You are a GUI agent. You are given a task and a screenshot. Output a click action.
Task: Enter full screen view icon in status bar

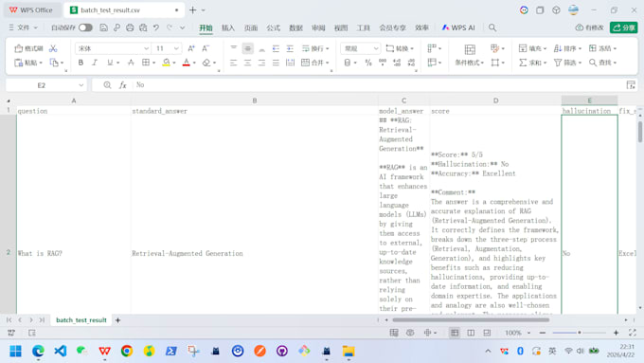point(632,333)
